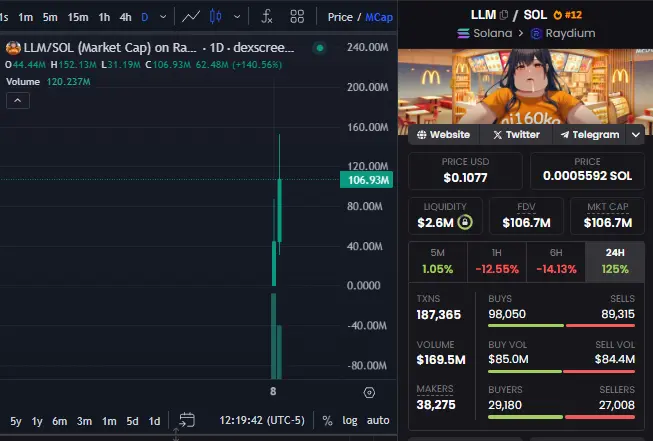
Task: Select the candlestick chart type icon
Action: coord(215,17)
